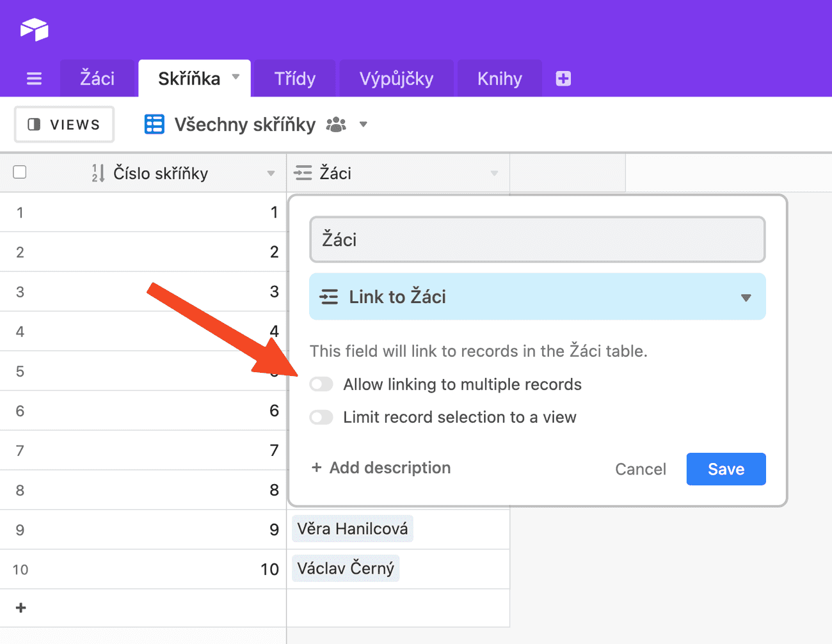Viewport: 832px width, 644px height.
Task: Open the view options dropdown arrow
Action: tap(364, 125)
